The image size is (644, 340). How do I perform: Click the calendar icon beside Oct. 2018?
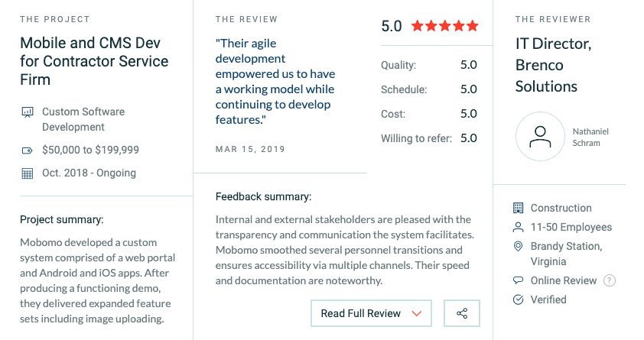(27, 173)
